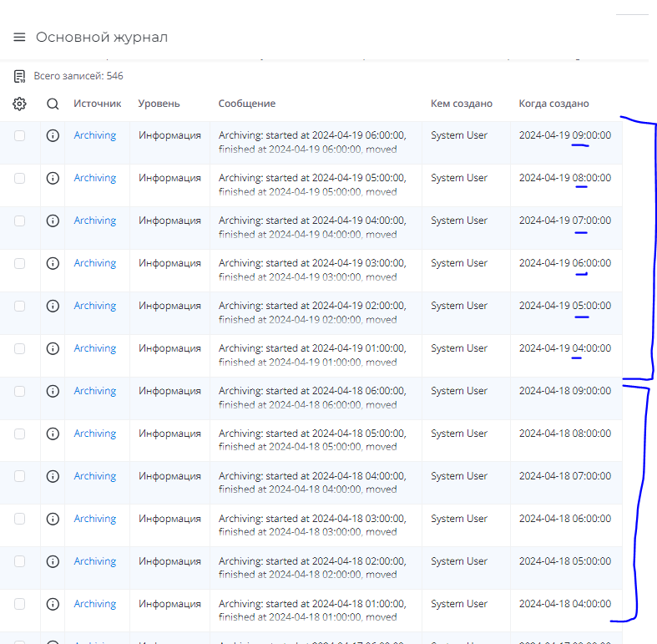This screenshot has width=657, height=644.
Task: Show details icon for 2024-04-18 09:00:00 entry
Action: pos(53,391)
